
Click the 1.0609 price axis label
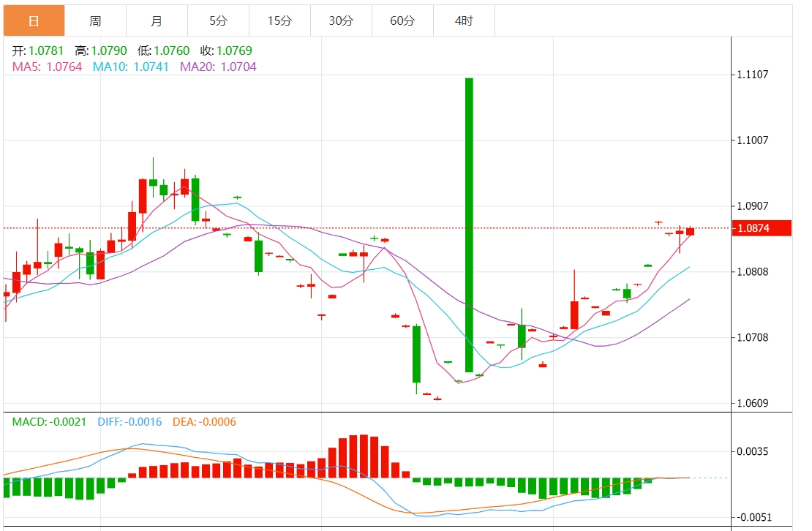753,403
